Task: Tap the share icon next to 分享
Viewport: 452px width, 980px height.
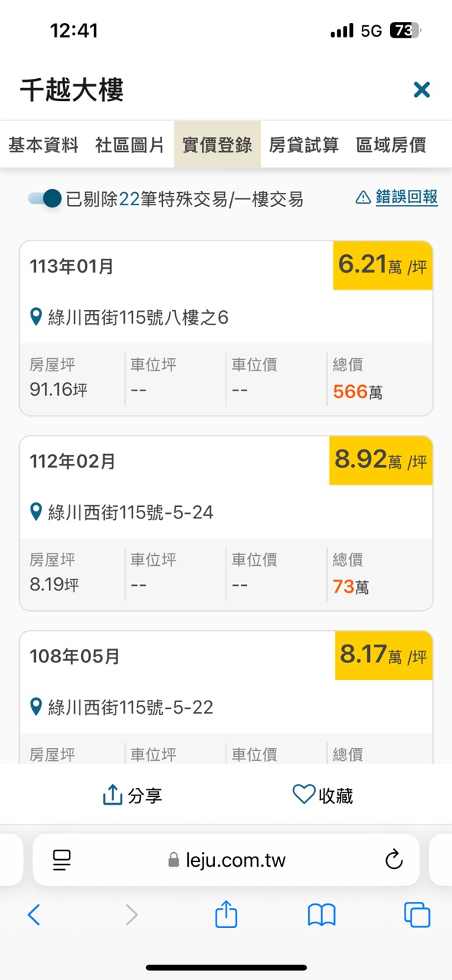Action: tap(112, 795)
